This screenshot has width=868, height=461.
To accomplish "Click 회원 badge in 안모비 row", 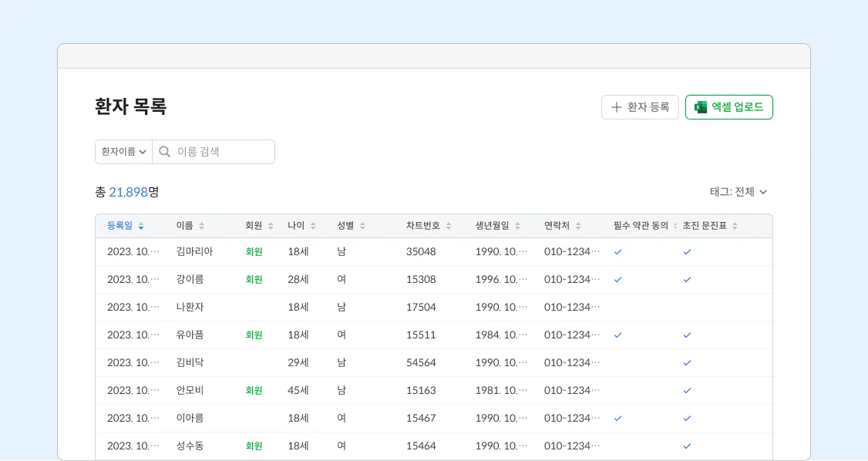I will 254,390.
